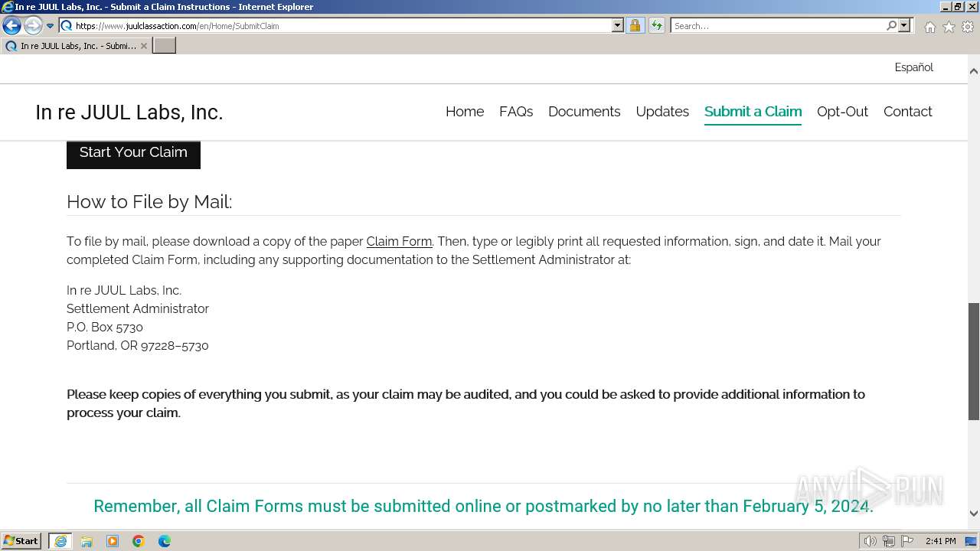Click the scrollbar up arrow
Viewport: 980px width, 551px height.
tap(974, 71)
